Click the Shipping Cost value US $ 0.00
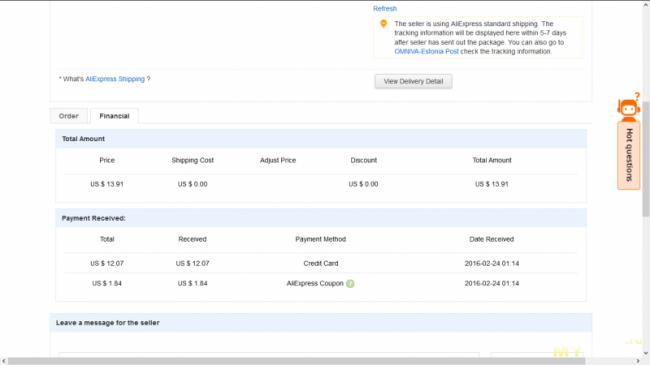The image size is (650, 365). tap(192, 184)
